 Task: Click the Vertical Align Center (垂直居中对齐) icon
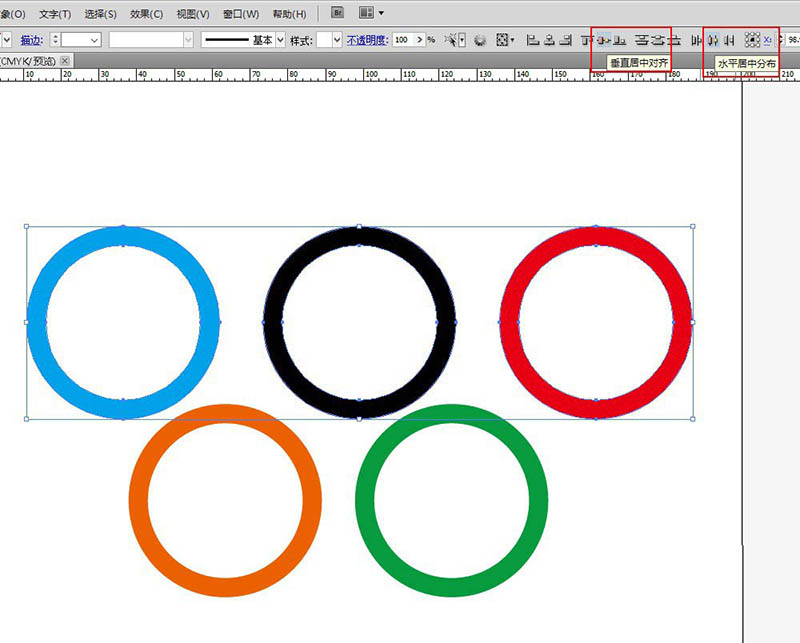pyautogui.click(x=604, y=40)
